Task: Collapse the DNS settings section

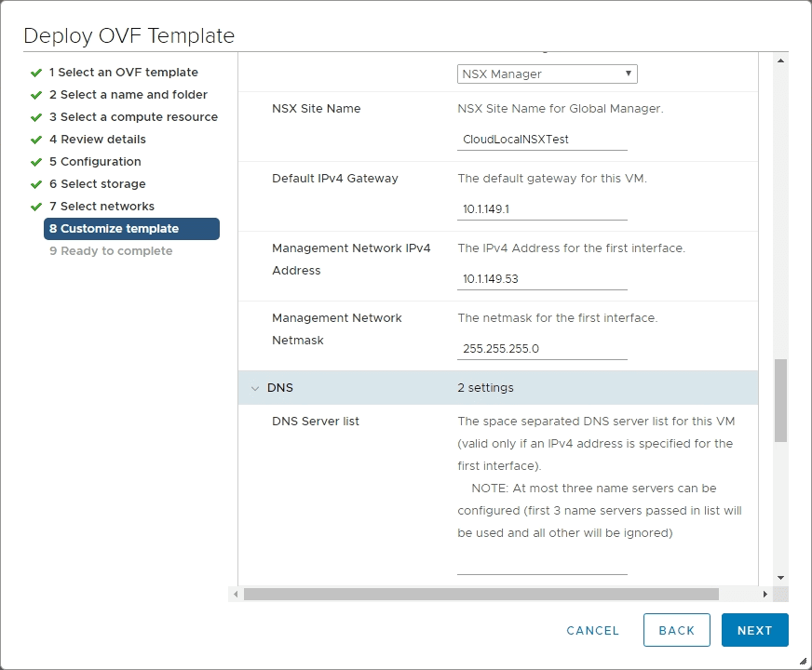Action: [255, 388]
